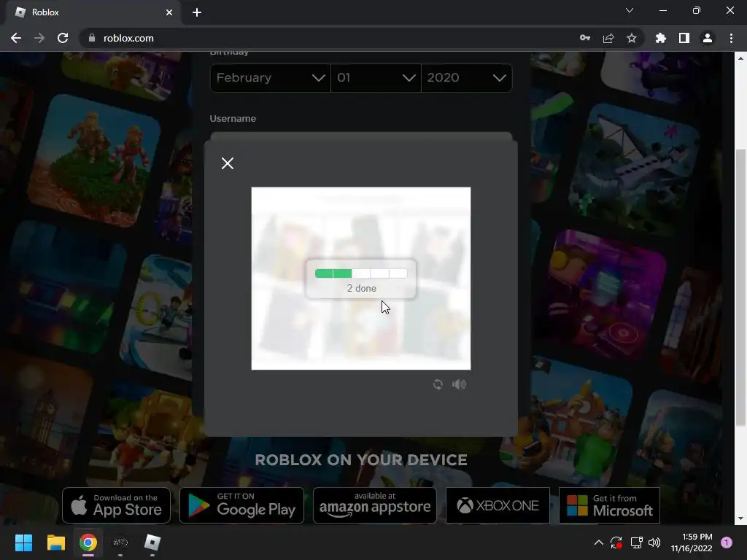Open the saved passwords key icon
Image resolution: width=747 pixels, height=560 pixels.
click(x=585, y=38)
